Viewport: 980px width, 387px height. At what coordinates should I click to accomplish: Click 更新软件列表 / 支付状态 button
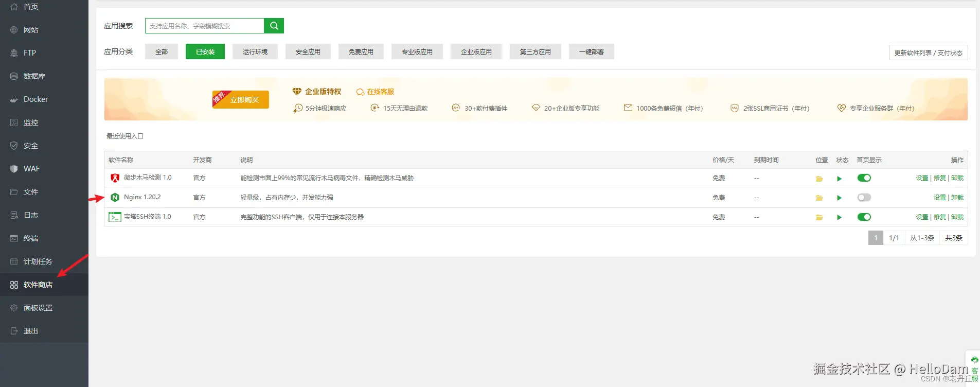click(929, 52)
